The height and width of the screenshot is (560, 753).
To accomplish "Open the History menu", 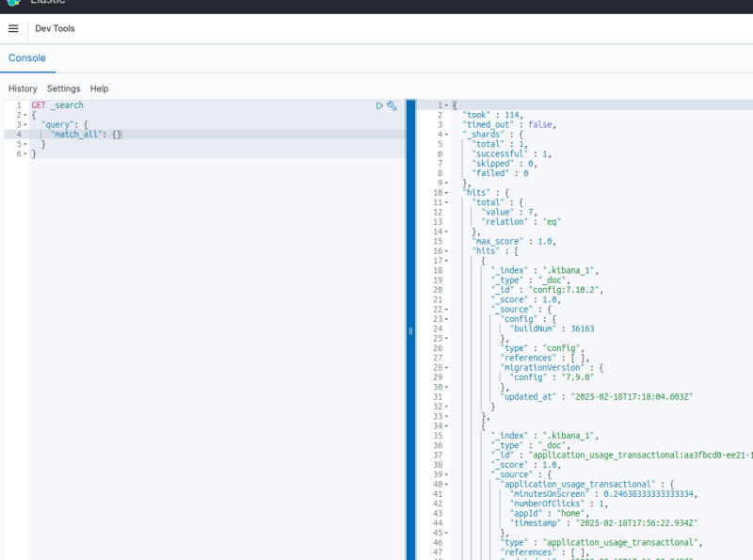I will point(23,88).
